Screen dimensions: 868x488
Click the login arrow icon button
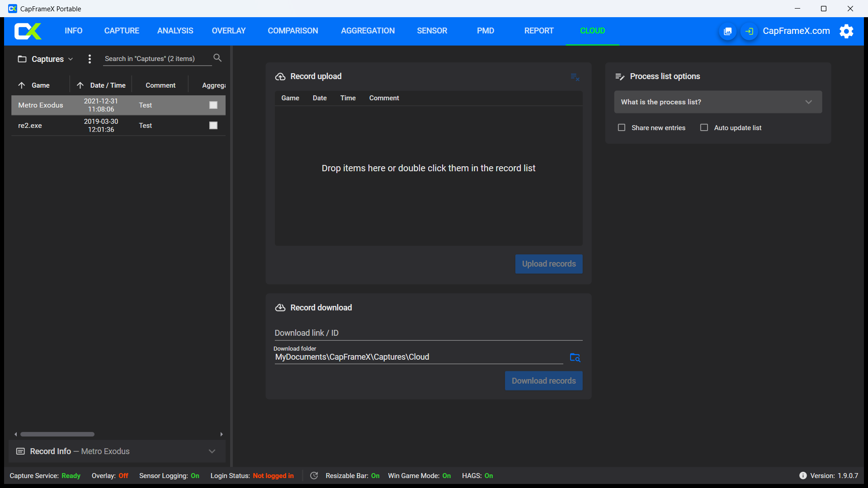coord(749,31)
